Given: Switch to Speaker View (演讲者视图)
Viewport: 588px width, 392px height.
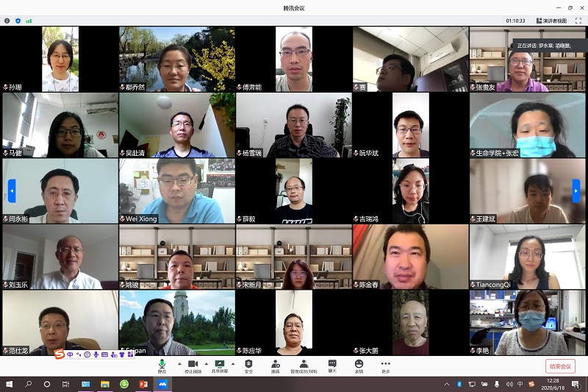Looking at the screenshot, I should [x=552, y=21].
